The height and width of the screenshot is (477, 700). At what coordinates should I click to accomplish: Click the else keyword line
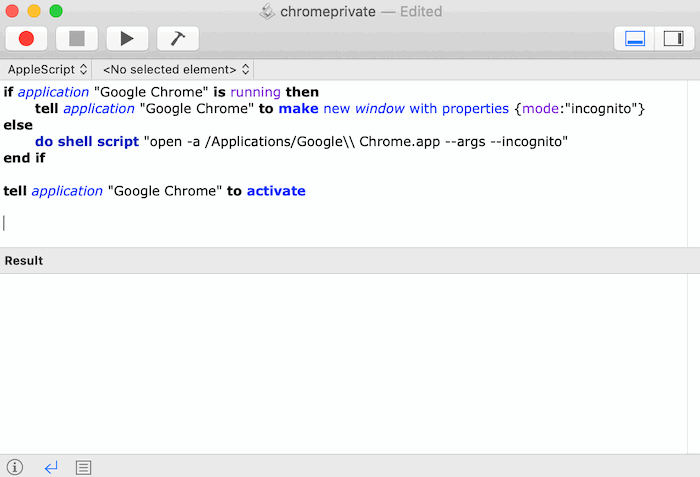point(18,125)
